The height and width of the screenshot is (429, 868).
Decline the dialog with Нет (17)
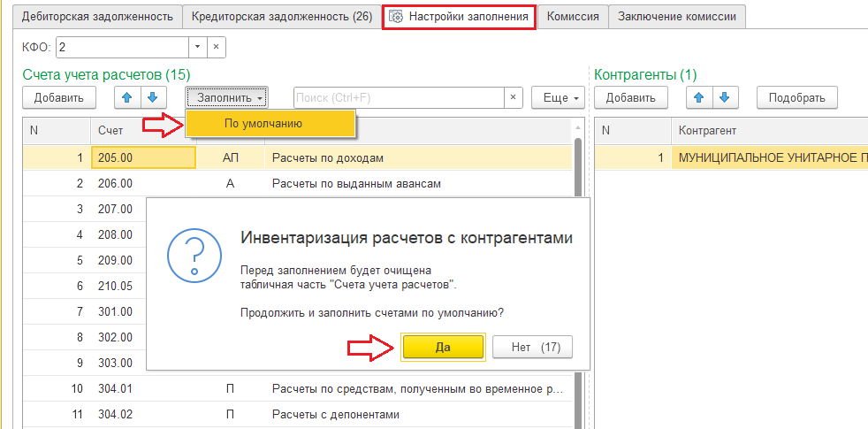click(532, 348)
